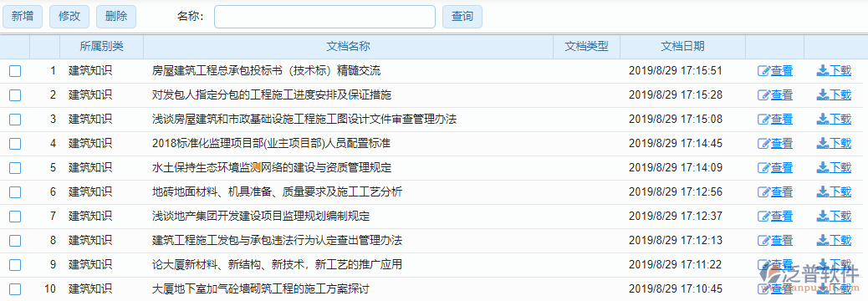Click the view (pencil) icon for row 1
Screen dimensions: 868x301
pos(763,71)
